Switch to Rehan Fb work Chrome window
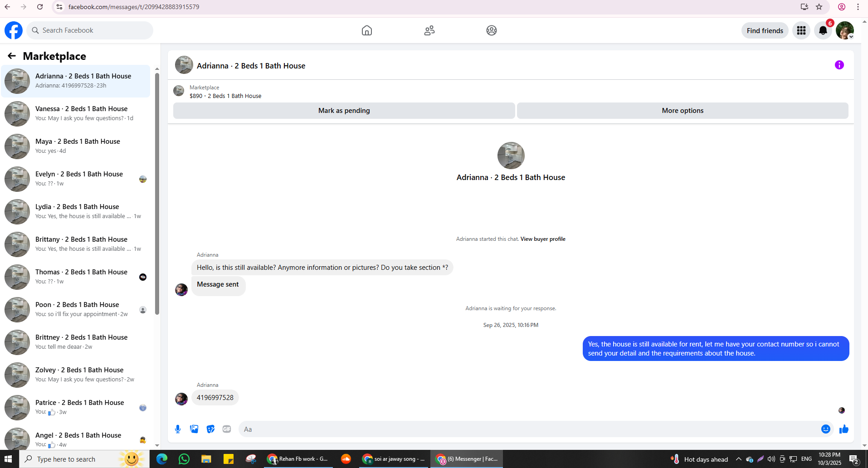Screen dimensions: 868x468 [297, 459]
